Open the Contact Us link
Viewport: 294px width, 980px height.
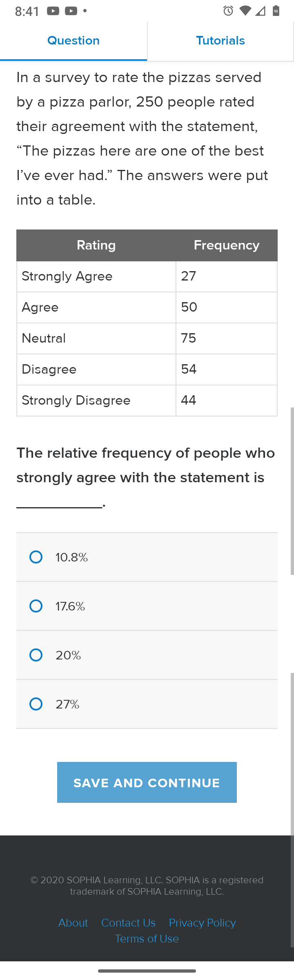(128, 923)
